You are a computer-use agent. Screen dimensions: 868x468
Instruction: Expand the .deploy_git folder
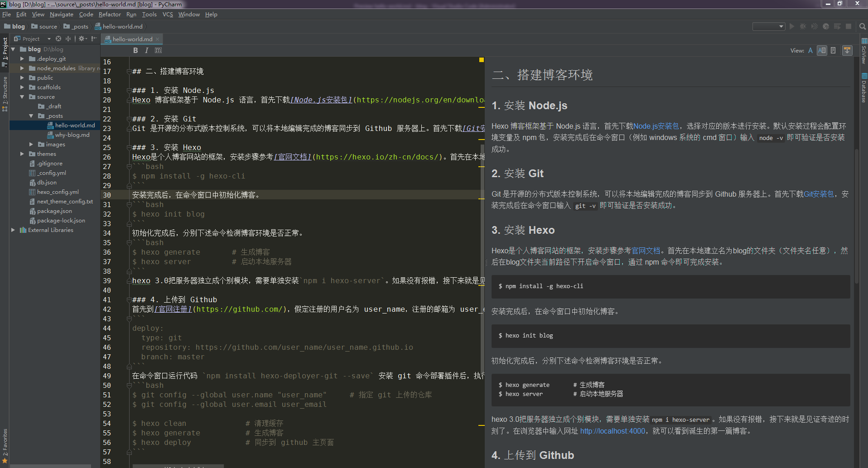pos(22,58)
